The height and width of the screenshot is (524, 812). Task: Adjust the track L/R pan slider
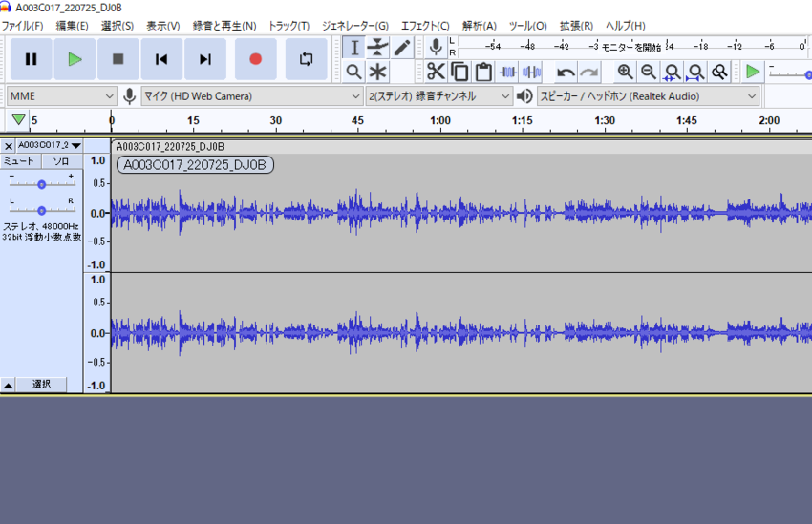(x=41, y=209)
